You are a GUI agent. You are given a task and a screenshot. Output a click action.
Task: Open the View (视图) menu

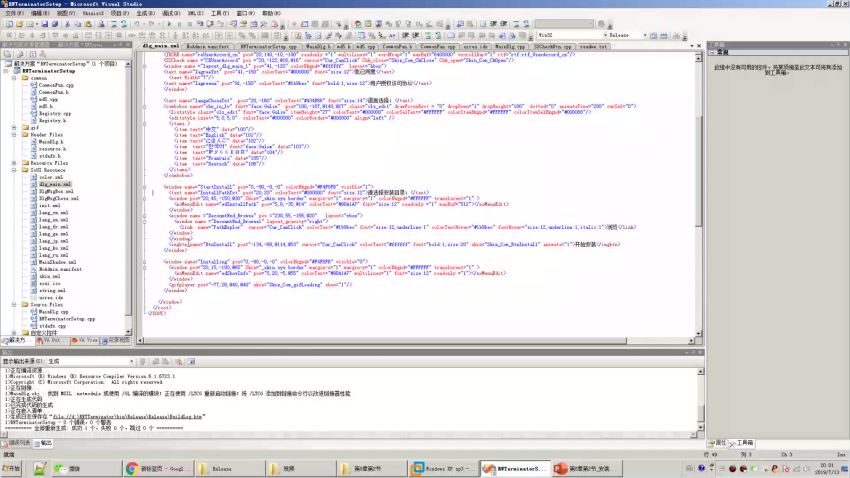click(66, 13)
